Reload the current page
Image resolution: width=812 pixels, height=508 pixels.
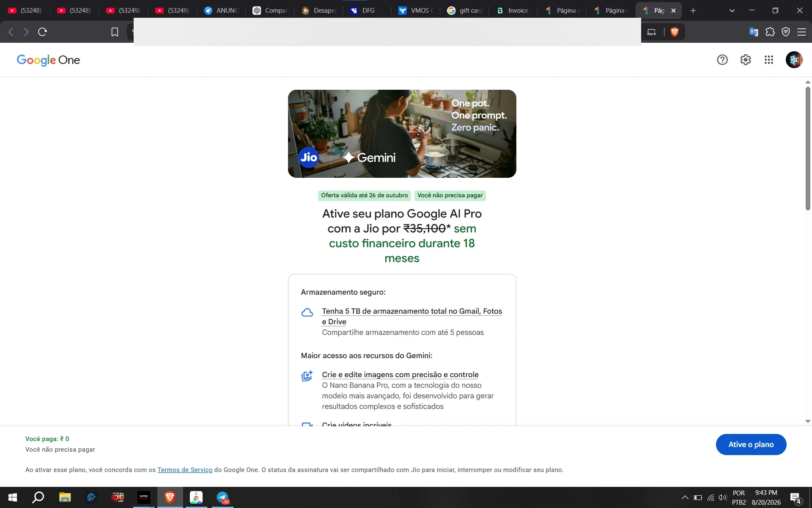tap(42, 32)
